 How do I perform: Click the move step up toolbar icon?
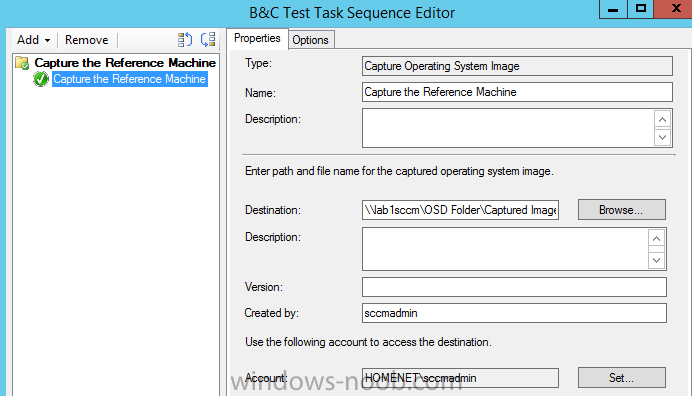[x=184, y=40]
